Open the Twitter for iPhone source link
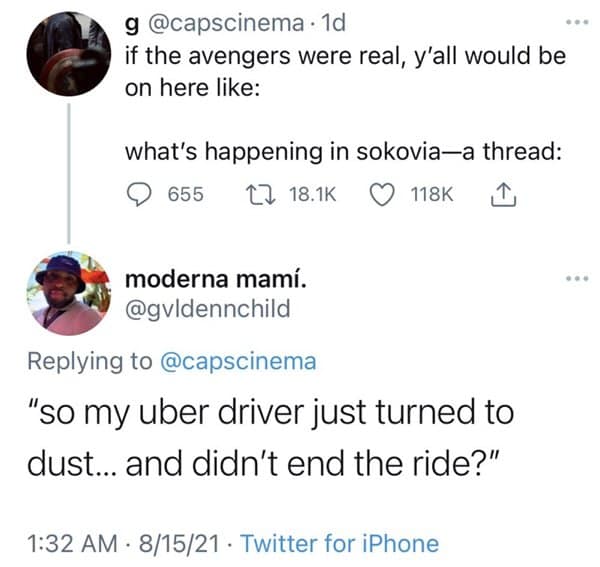 coord(340,544)
